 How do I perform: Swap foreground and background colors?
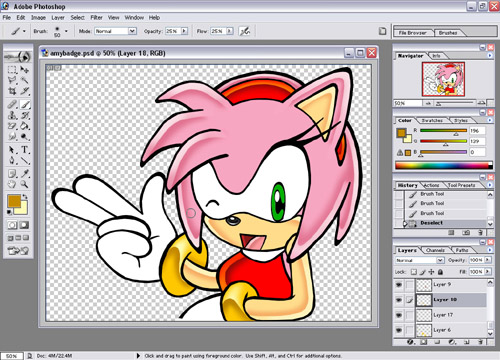[x=25, y=197]
